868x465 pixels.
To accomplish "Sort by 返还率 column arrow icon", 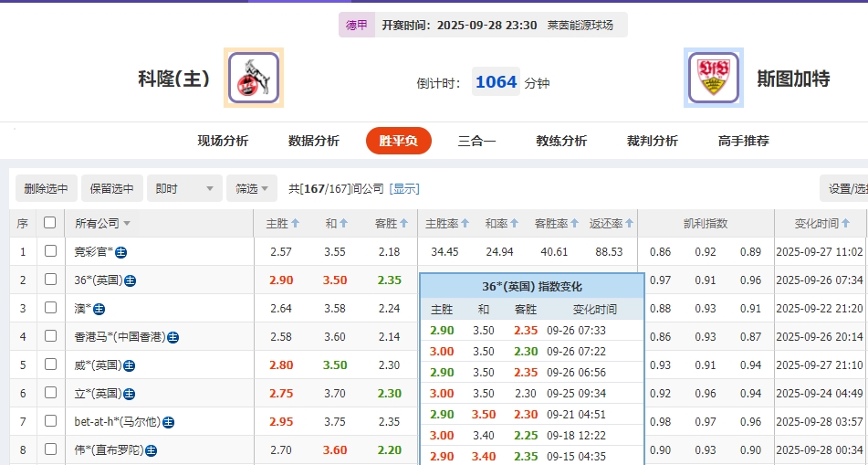I will point(629,223).
